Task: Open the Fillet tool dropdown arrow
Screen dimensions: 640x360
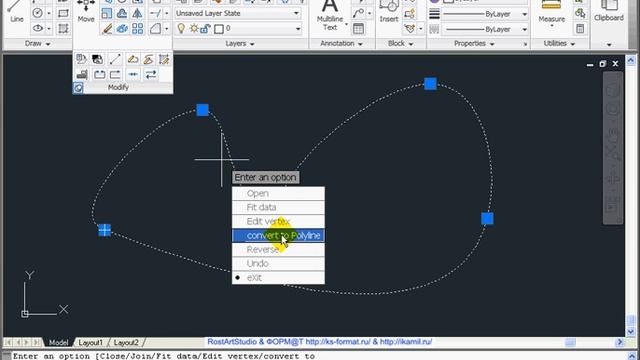Action: click(x=166, y=29)
